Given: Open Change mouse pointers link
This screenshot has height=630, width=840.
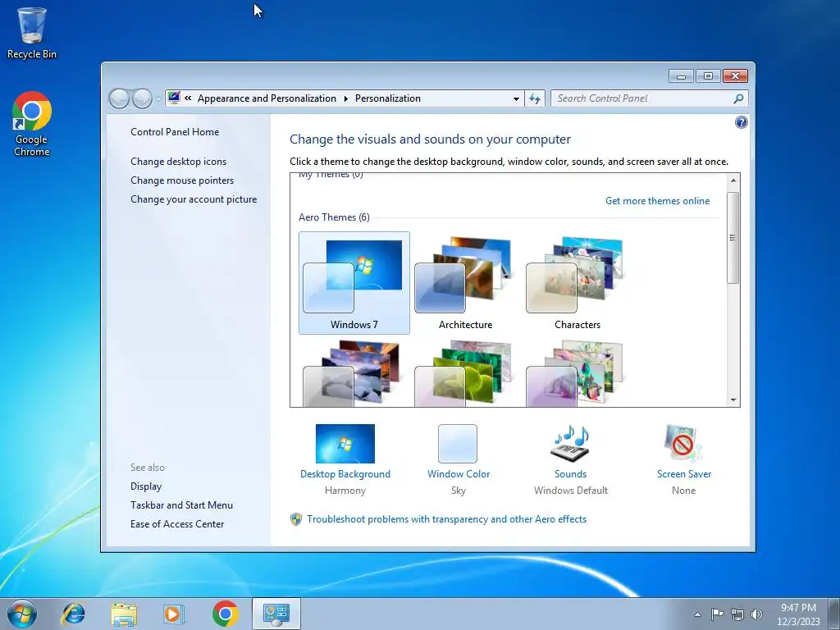Looking at the screenshot, I should 182,180.
